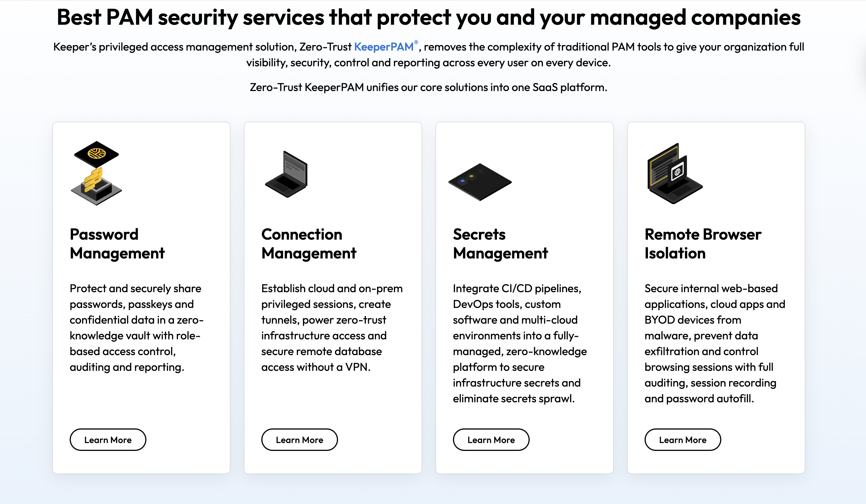The height and width of the screenshot is (504, 866).
Task: Click the description about BYOD devices and malware
Action: tap(715, 343)
